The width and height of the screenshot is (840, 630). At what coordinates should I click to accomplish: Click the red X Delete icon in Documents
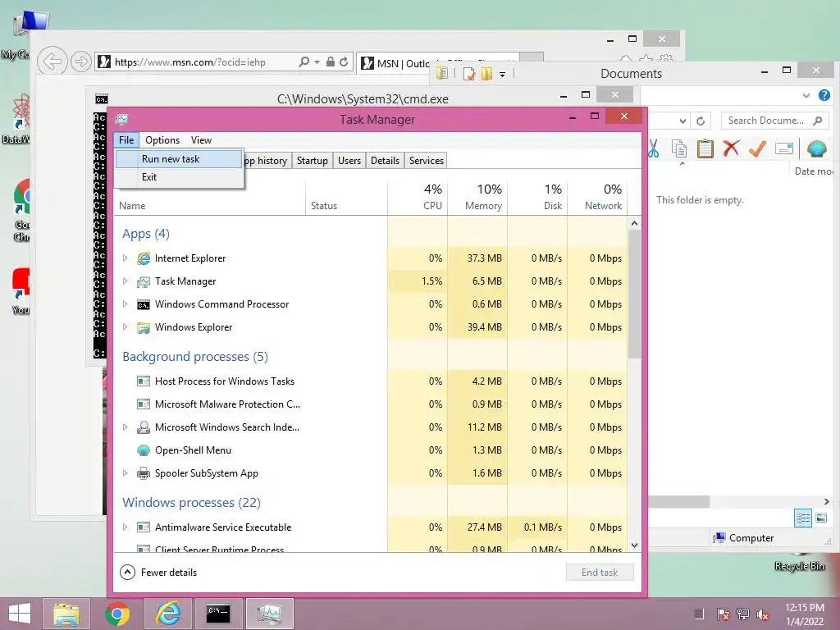tap(731, 148)
